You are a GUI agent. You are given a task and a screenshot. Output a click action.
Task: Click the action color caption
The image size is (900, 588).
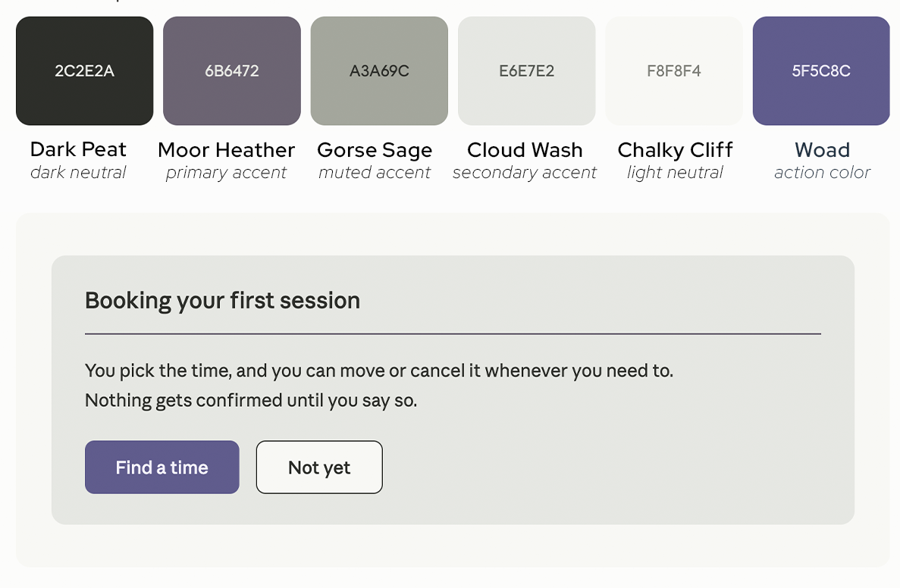coord(822,172)
